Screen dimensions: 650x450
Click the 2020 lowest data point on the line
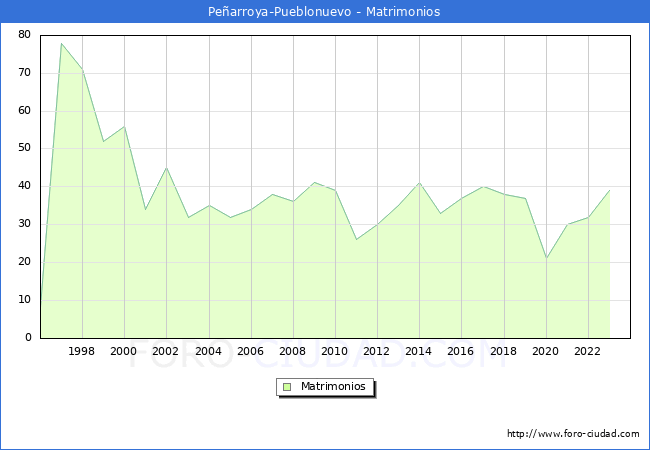pos(546,259)
